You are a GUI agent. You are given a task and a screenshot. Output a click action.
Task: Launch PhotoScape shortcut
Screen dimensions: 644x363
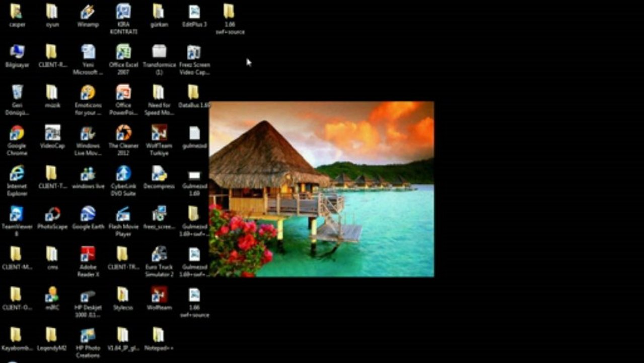52,213
